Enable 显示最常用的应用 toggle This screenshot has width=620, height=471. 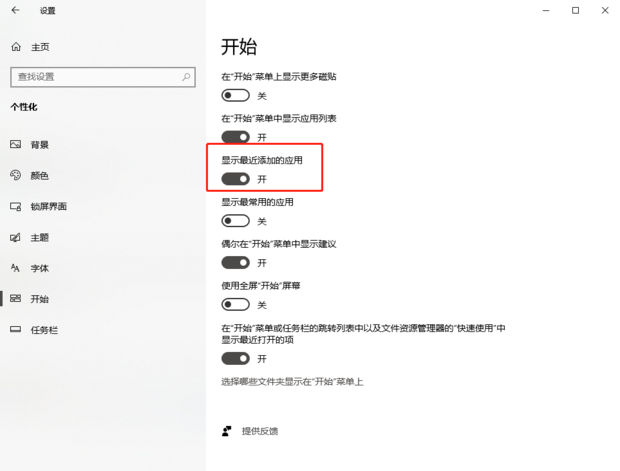[x=236, y=221]
